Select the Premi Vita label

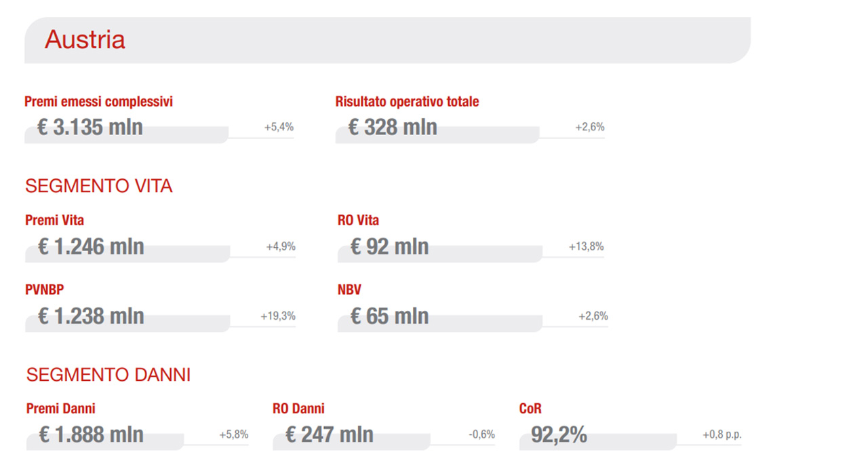click(55, 221)
